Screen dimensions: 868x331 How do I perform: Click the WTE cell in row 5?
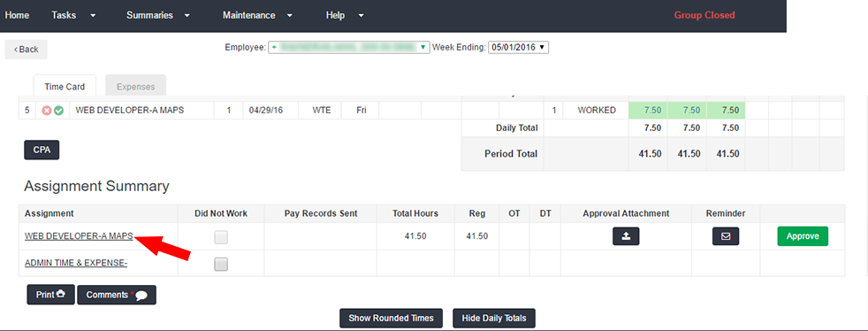319,111
